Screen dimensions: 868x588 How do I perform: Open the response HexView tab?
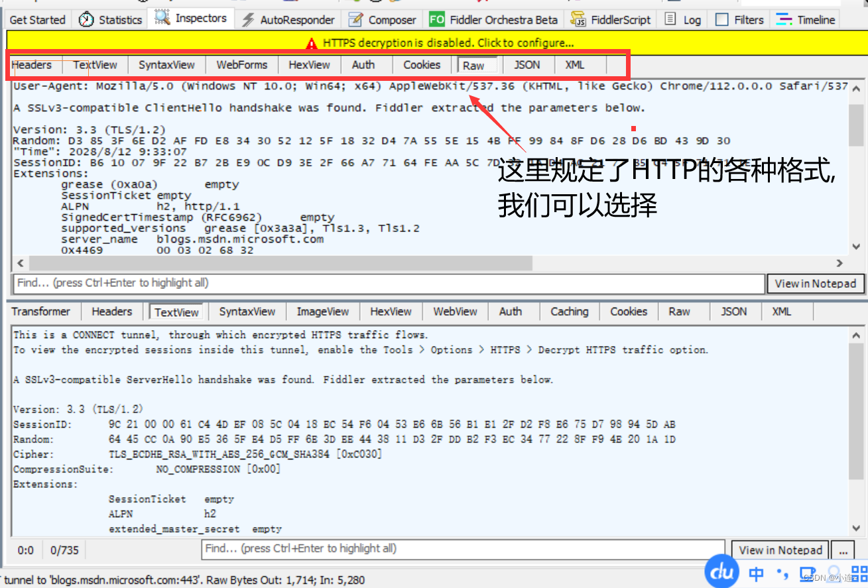click(391, 312)
